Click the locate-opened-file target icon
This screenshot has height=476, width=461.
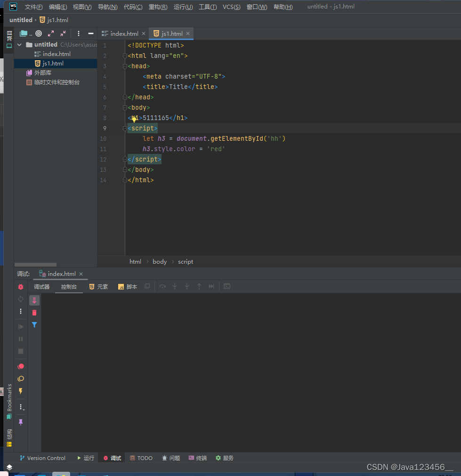39,33
